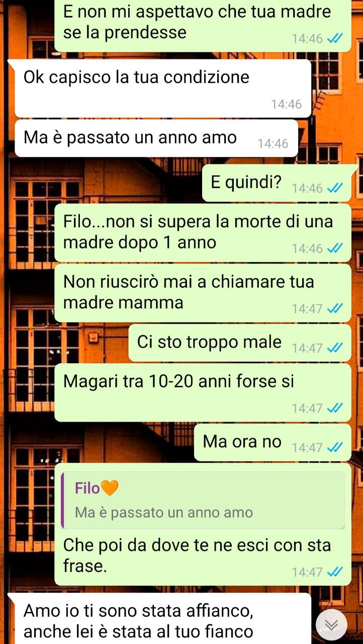This screenshot has height=644, width=363.
Task: Tap the 'Ma ora no' message bubble
Action: [273, 442]
